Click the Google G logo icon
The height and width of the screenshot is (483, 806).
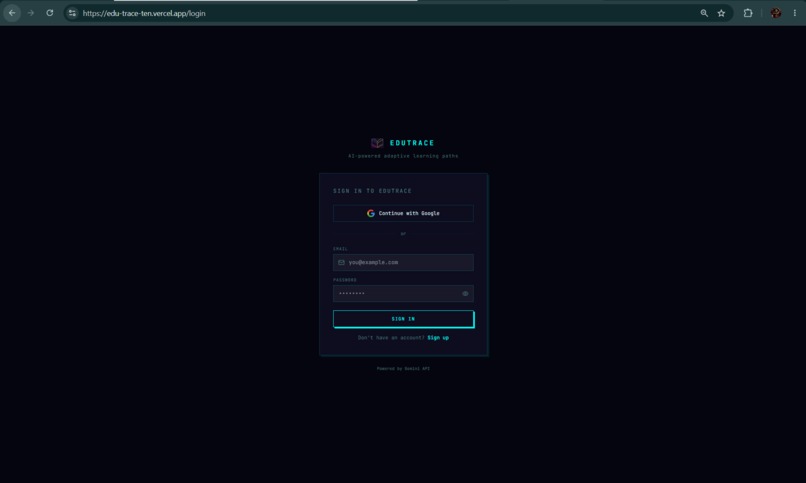tap(371, 213)
